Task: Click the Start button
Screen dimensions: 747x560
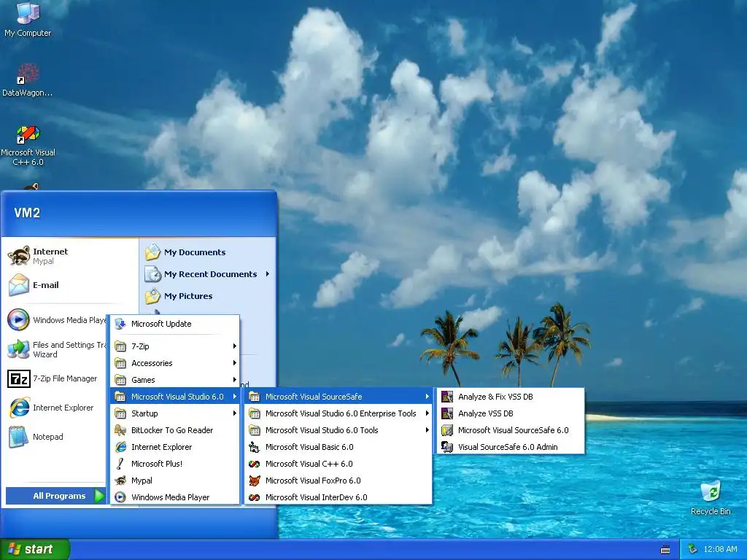Action: 35,549
